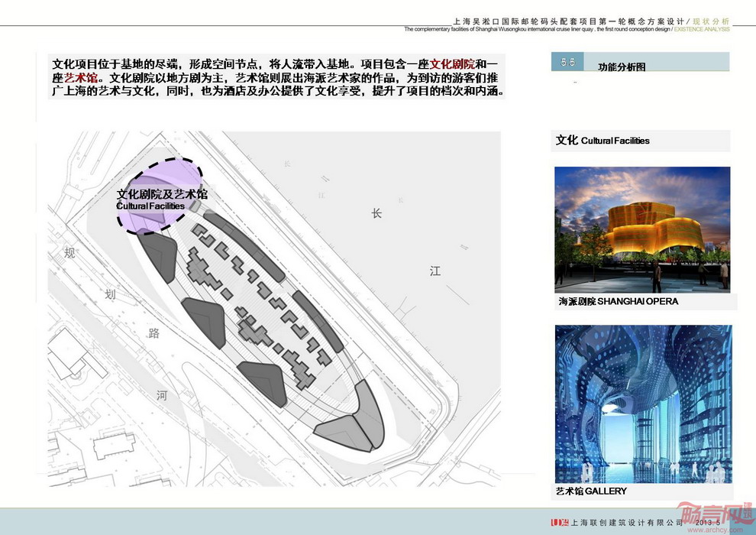The height and width of the screenshot is (535, 756).
Task: Click the 5.5 section number box
Action: (x=567, y=62)
